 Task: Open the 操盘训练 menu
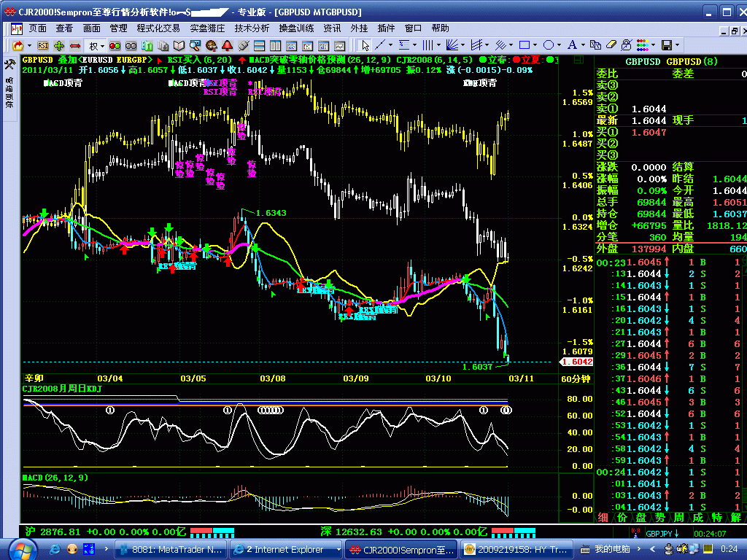[296, 28]
